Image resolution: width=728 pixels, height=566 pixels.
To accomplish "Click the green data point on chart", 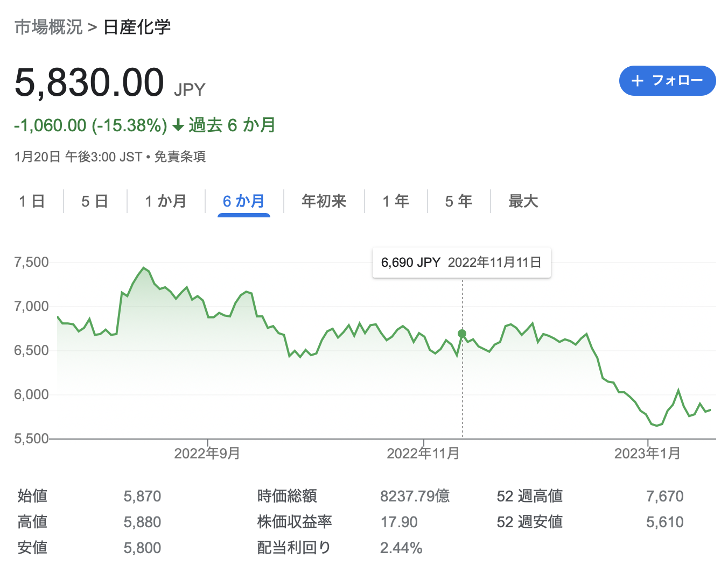I will tap(462, 334).
